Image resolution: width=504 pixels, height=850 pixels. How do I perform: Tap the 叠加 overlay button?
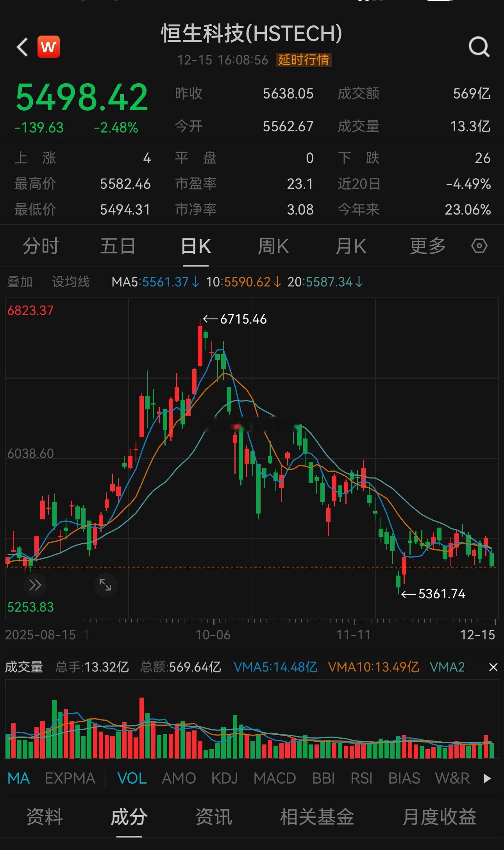(20, 282)
